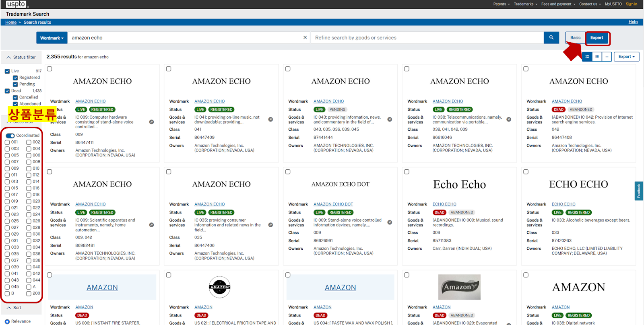
Task: Open the Export dropdown
Action: coord(626,57)
